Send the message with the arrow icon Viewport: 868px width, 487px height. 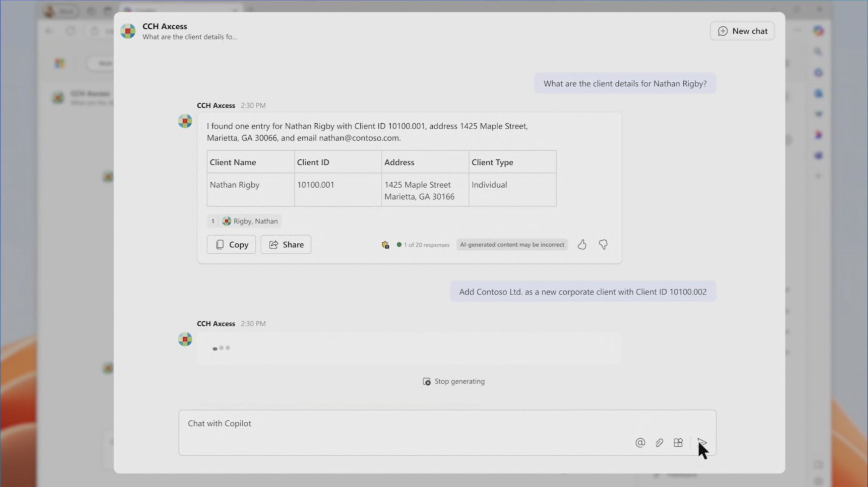[x=702, y=442]
